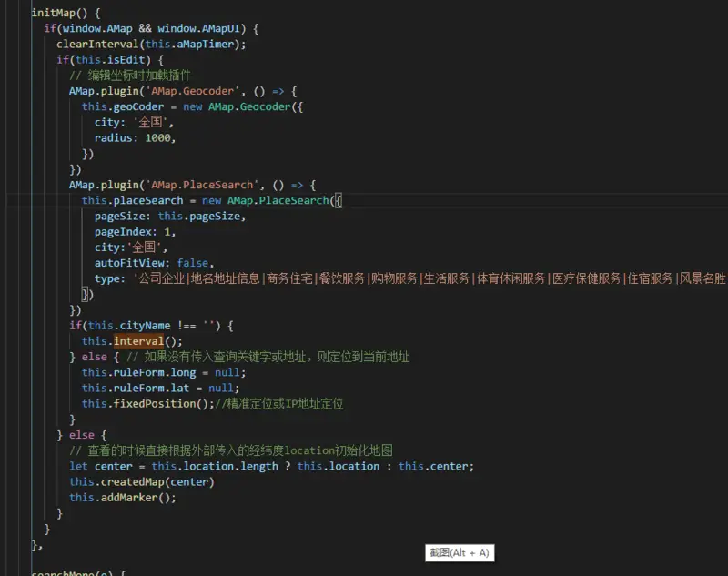The image size is (728, 576).
Task: Click the 'AMap.PlaceSearch' string literal
Action: (202, 186)
